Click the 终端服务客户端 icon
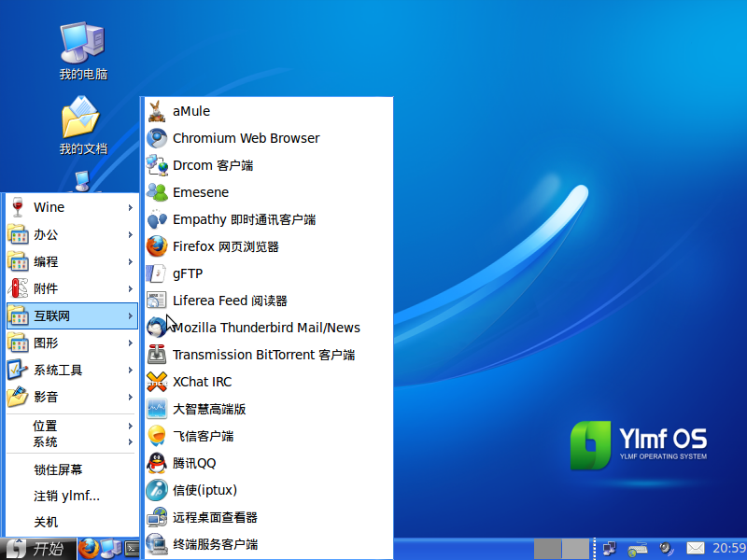Screen dimensions: 747x560 click(156, 544)
